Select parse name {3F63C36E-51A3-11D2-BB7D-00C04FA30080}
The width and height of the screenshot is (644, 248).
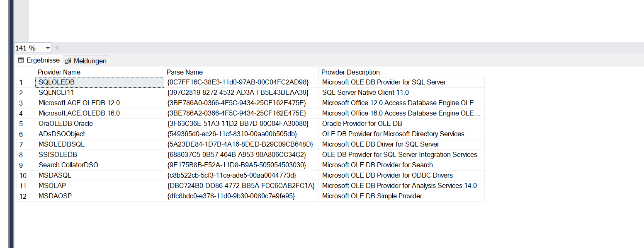pos(241,124)
